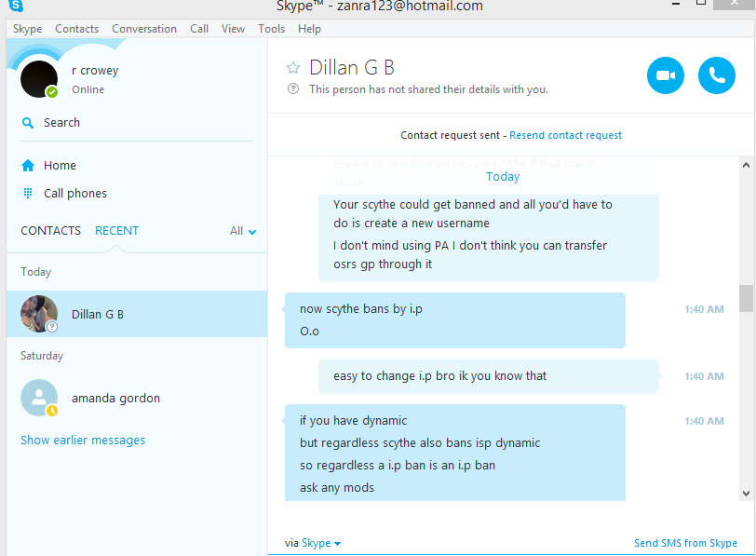
Task: Select the Dillan G B conversation
Action: click(137, 314)
